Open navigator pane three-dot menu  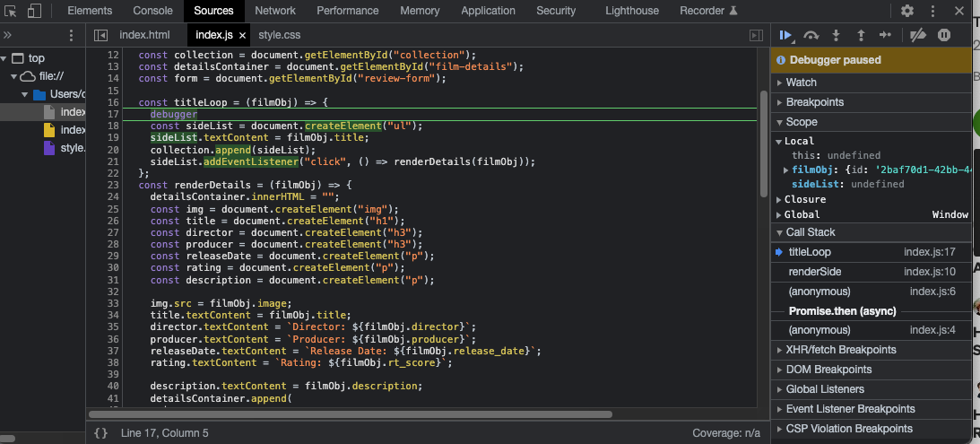click(x=71, y=36)
